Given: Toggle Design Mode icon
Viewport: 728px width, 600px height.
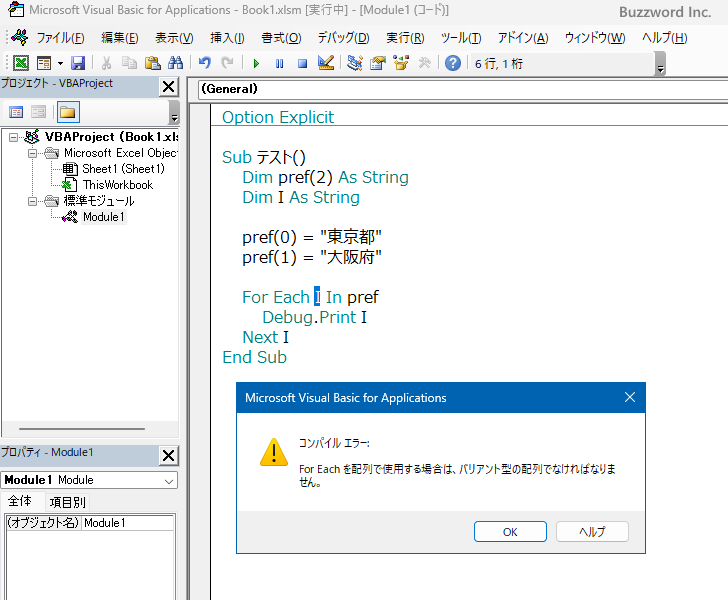Looking at the screenshot, I should pos(325,63).
